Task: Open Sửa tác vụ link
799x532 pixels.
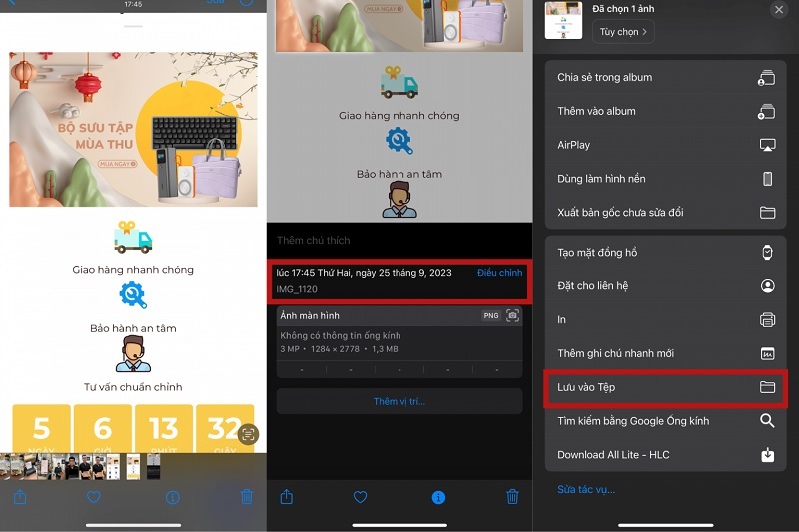Action: coord(586,489)
